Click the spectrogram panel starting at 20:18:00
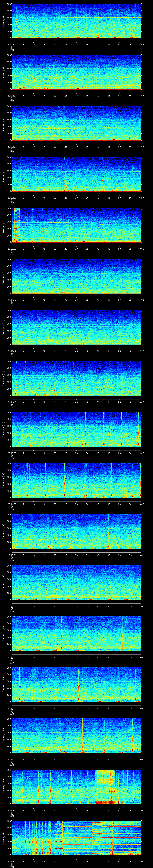Image resolution: width=153 pixels, height=868 pixels. pos(76,685)
